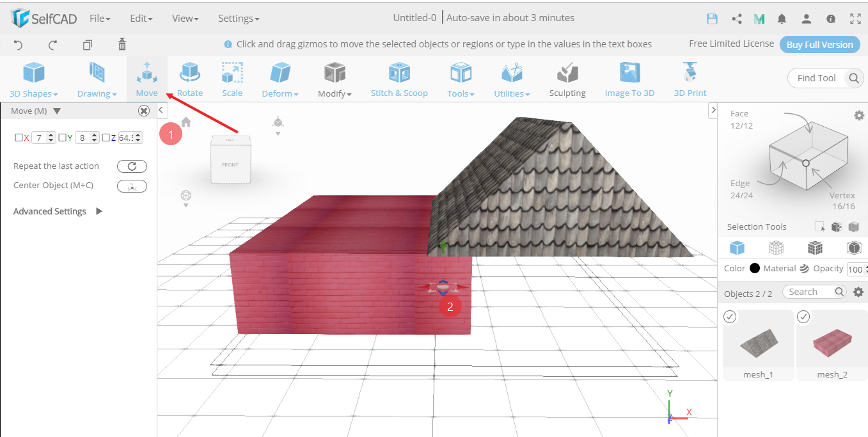Launch the Image To 3D tool
The height and width of the screenshot is (437, 868).
click(628, 79)
